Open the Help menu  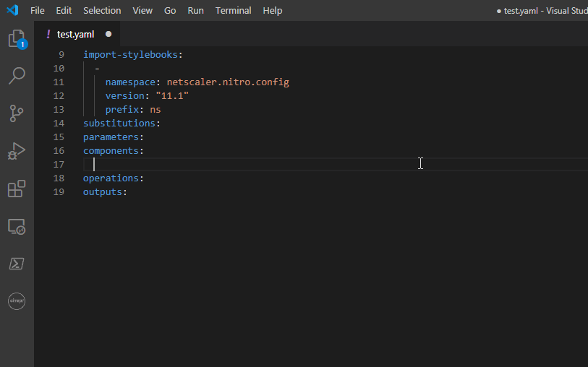[272, 11]
